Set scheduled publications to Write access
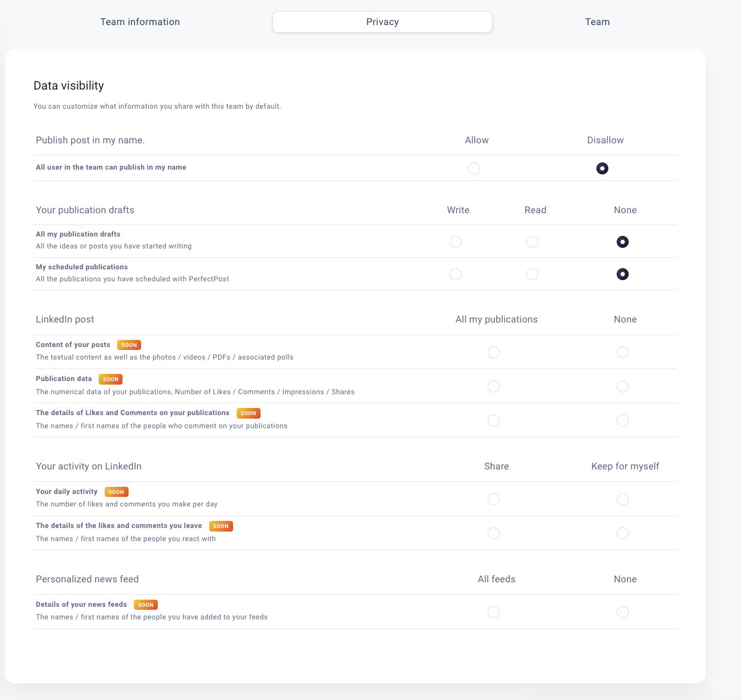This screenshot has width=741, height=700. pos(455,274)
